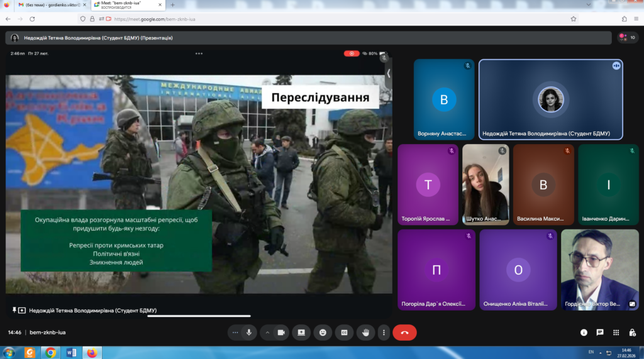Click the present screen icon
The image size is (644, 359).
click(x=301, y=333)
